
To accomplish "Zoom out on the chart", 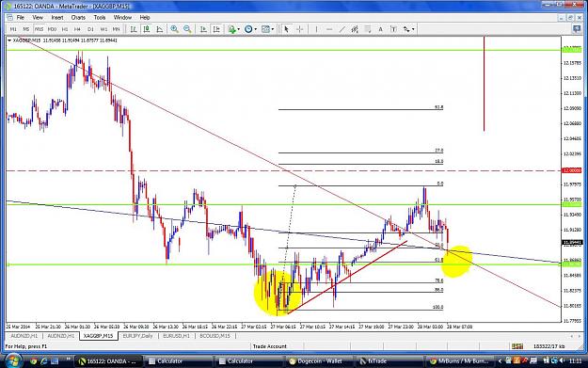I will coord(187,29).
